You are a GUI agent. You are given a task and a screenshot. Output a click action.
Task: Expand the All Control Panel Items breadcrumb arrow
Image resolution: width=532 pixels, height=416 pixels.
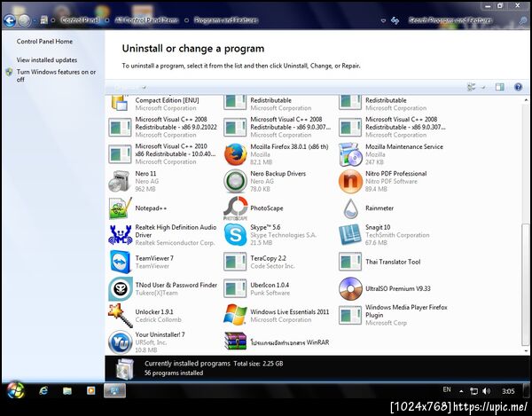click(186, 20)
